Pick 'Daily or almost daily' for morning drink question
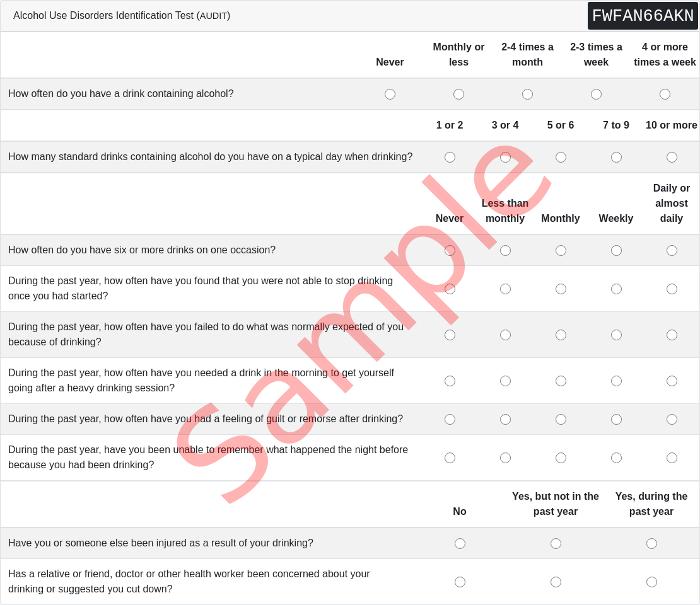 tap(672, 381)
